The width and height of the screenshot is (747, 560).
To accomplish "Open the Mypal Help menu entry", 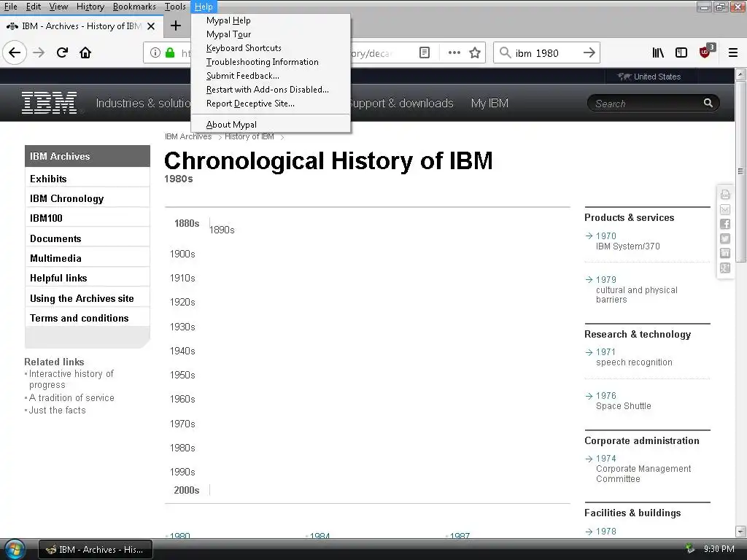I will coord(271,20).
